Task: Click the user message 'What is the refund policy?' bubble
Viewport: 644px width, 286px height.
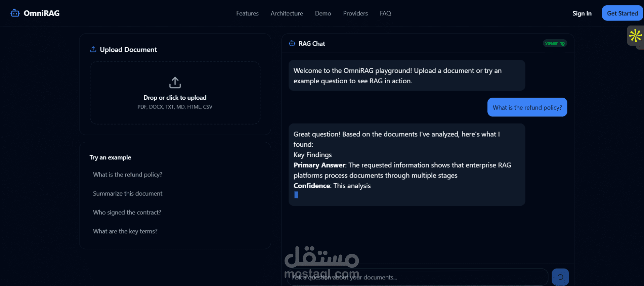Action: 527,107
